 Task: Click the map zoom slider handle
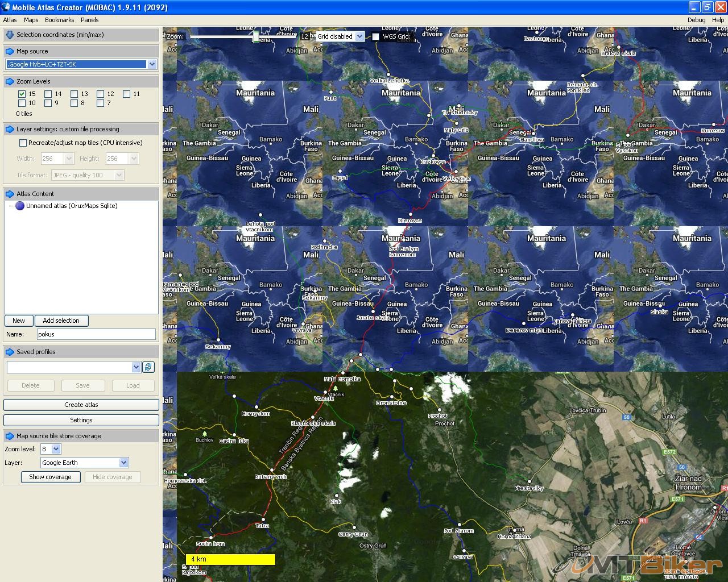tap(256, 37)
